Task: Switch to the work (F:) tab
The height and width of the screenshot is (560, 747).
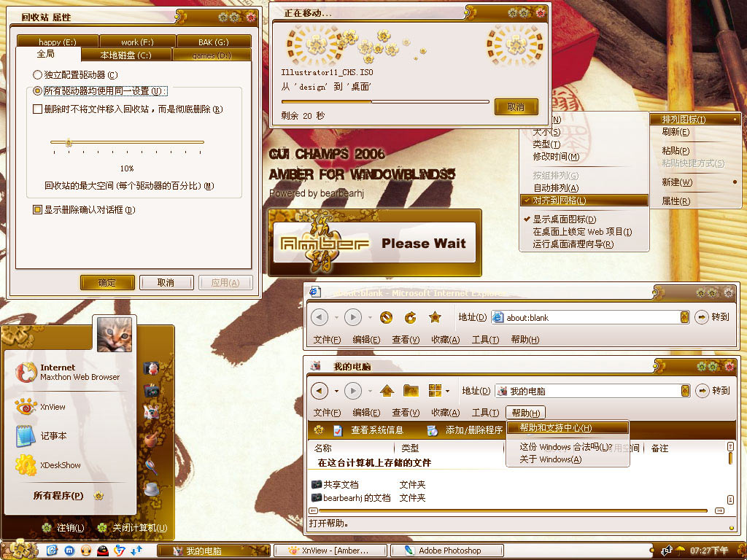Action: pos(138,42)
